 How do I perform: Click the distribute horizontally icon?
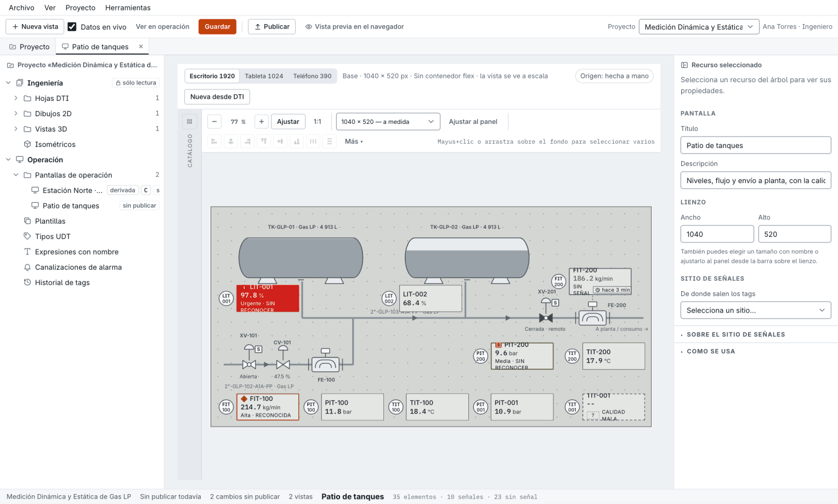point(313,141)
